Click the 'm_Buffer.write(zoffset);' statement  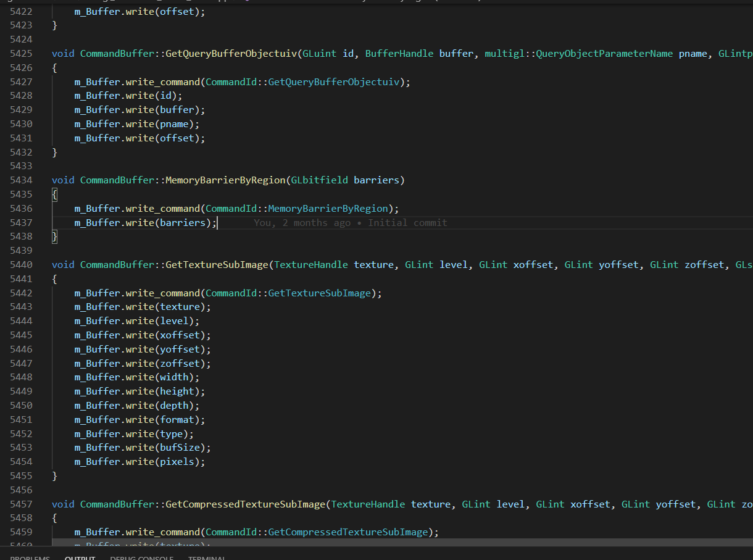[x=143, y=364]
